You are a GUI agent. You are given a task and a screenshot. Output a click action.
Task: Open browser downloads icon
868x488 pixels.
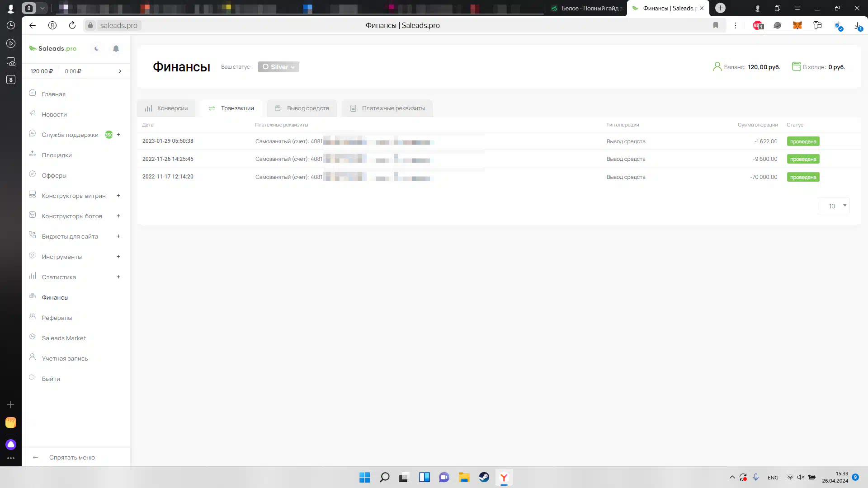point(858,26)
